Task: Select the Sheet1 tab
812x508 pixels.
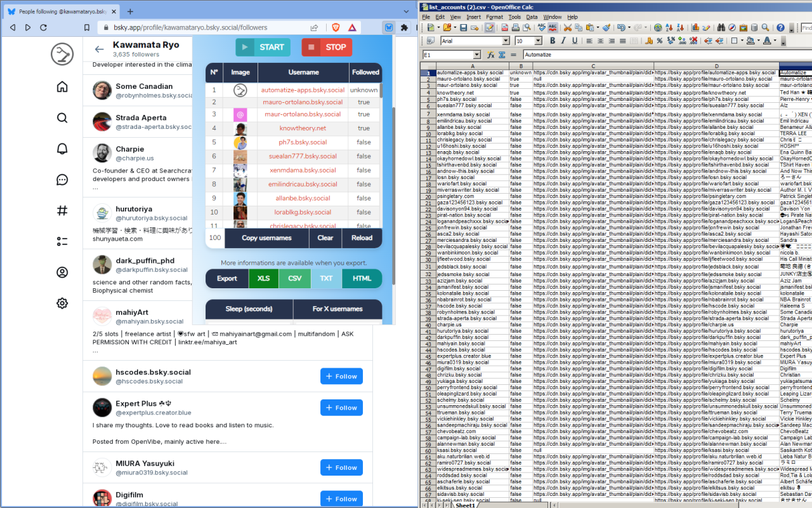Action: click(465, 505)
